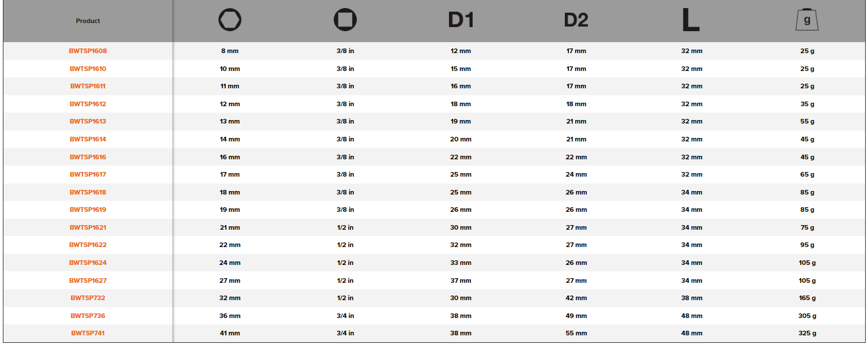Select the BWTSP1612 product link

coord(88,104)
